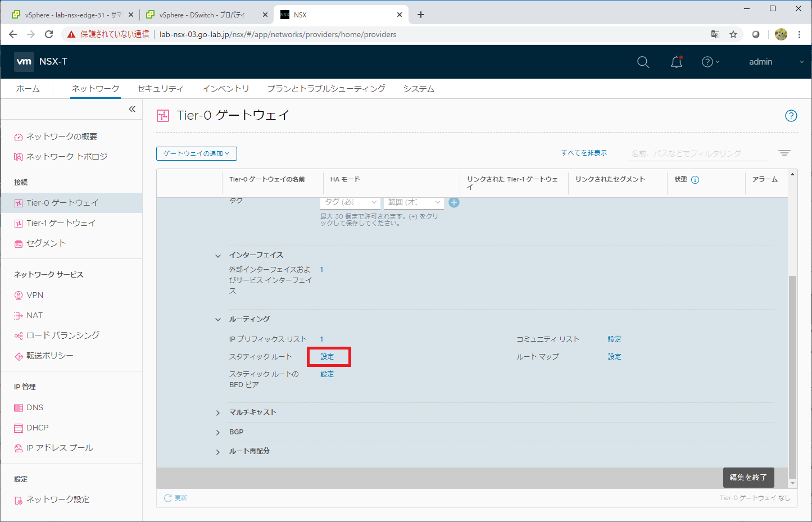
Task: Select Tier-0 ゲートウェイ in sidebar
Action: coord(71,203)
